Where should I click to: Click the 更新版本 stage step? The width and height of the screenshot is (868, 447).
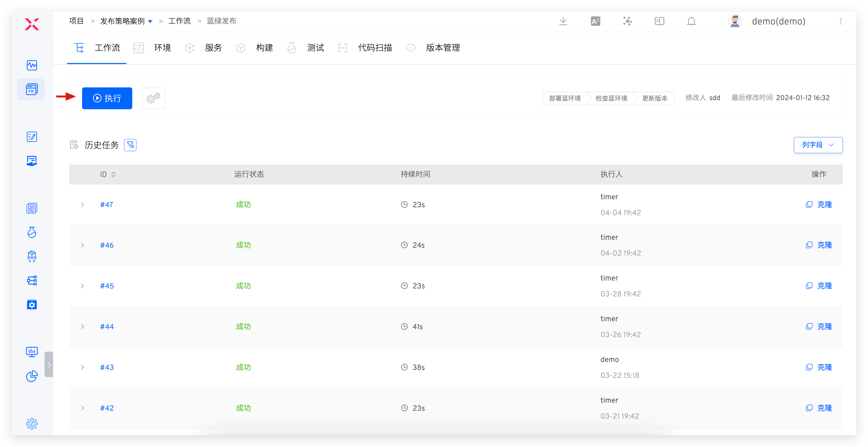click(x=654, y=98)
